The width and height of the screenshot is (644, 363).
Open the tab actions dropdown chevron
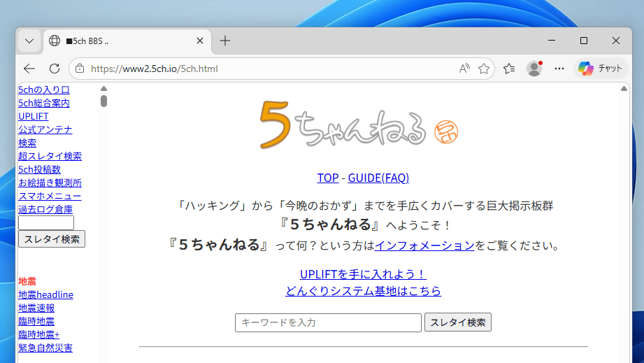29,41
